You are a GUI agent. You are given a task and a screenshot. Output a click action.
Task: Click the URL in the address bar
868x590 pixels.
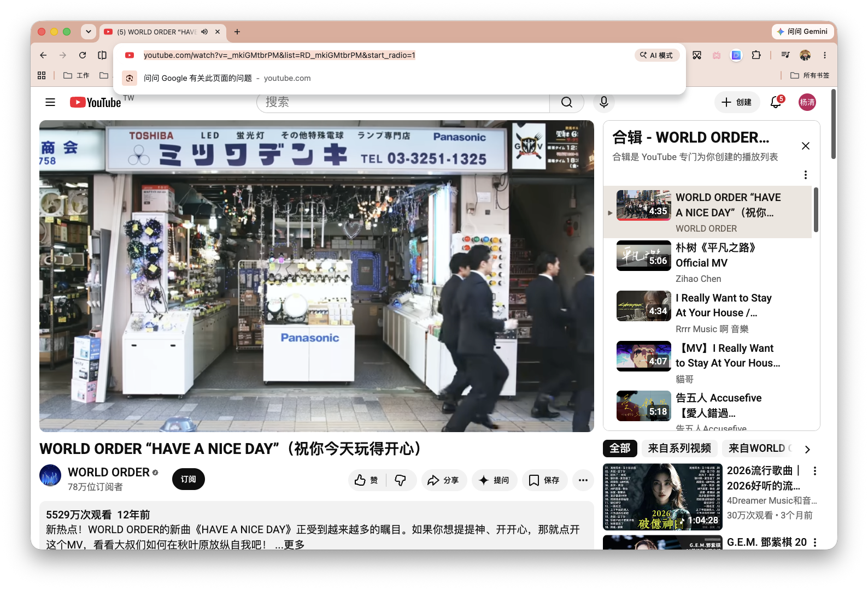[x=279, y=55]
